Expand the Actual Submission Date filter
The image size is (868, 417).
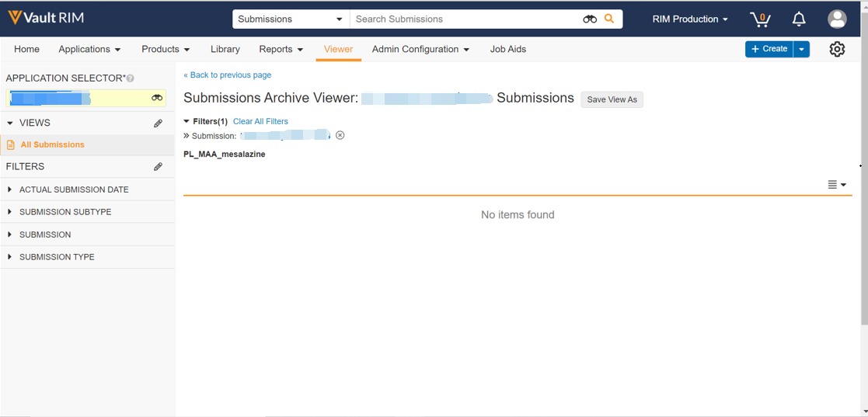click(x=74, y=189)
